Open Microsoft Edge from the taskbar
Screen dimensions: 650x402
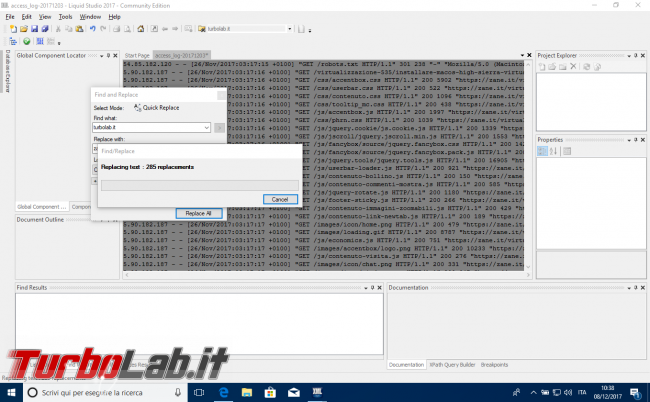pos(223,392)
